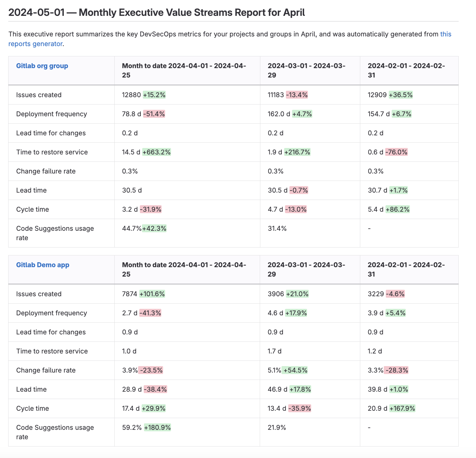This screenshot has height=458, width=476.
Task: Click the -13.0% badge beside 4.7 d
Action: (296, 209)
